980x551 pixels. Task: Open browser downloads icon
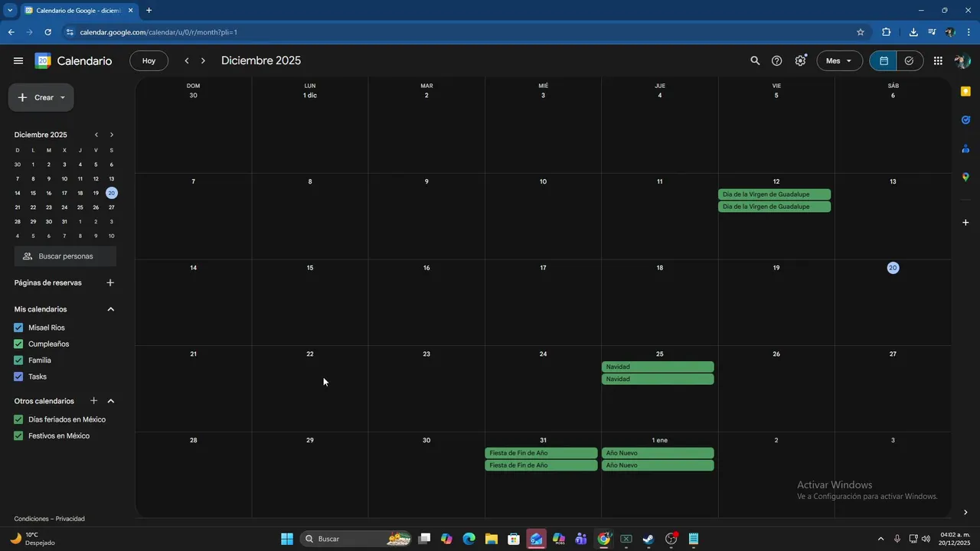(x=913, y=32)
